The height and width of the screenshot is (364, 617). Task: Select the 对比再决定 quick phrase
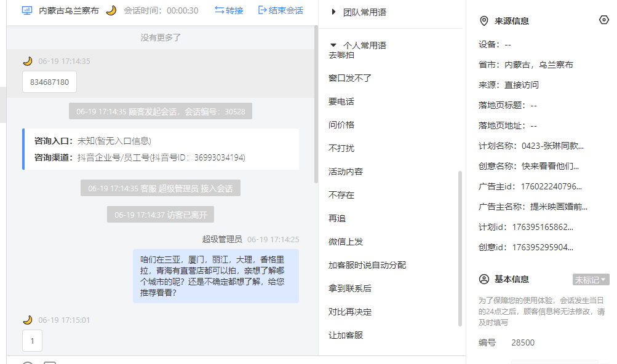pyautogui.click(x=350, y=312)
